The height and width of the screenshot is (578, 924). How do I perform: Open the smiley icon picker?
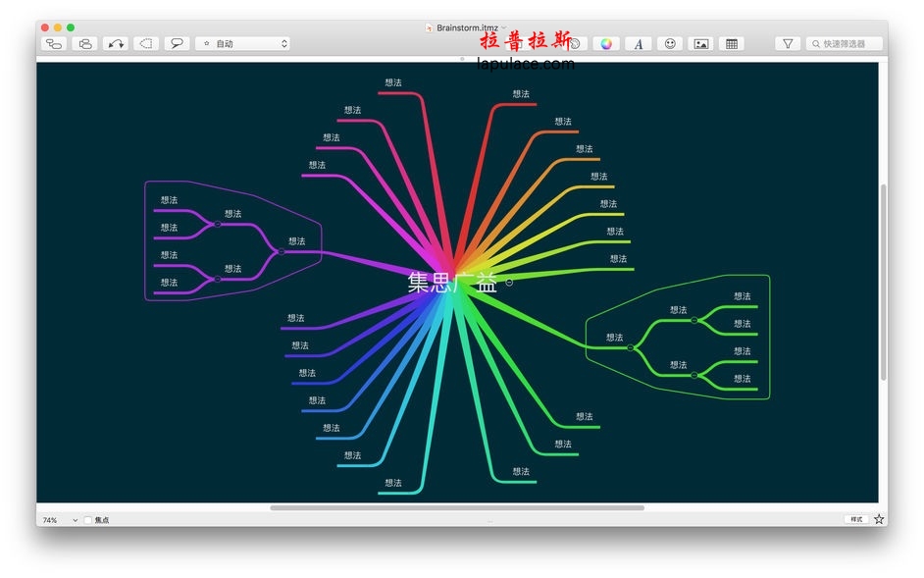(670, 43)
